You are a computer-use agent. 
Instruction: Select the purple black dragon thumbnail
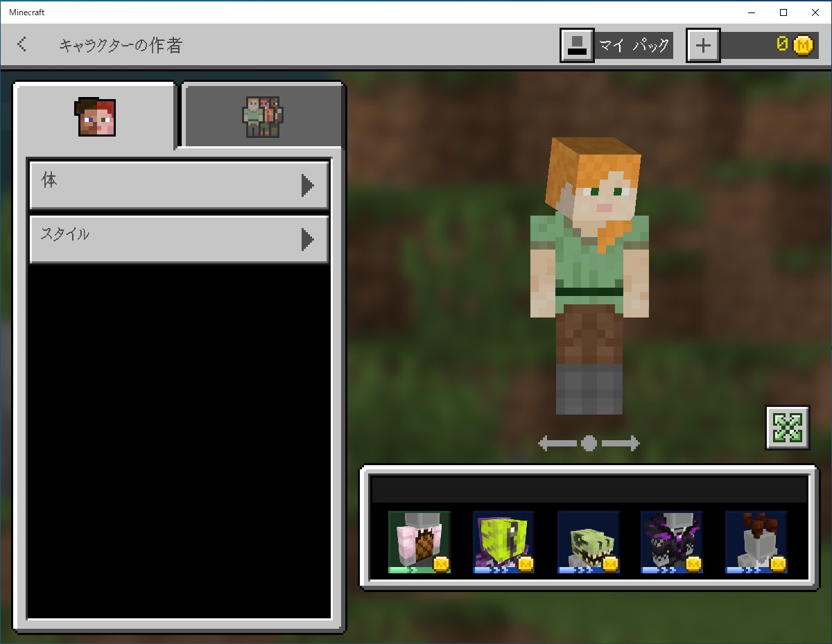(672, 542)
